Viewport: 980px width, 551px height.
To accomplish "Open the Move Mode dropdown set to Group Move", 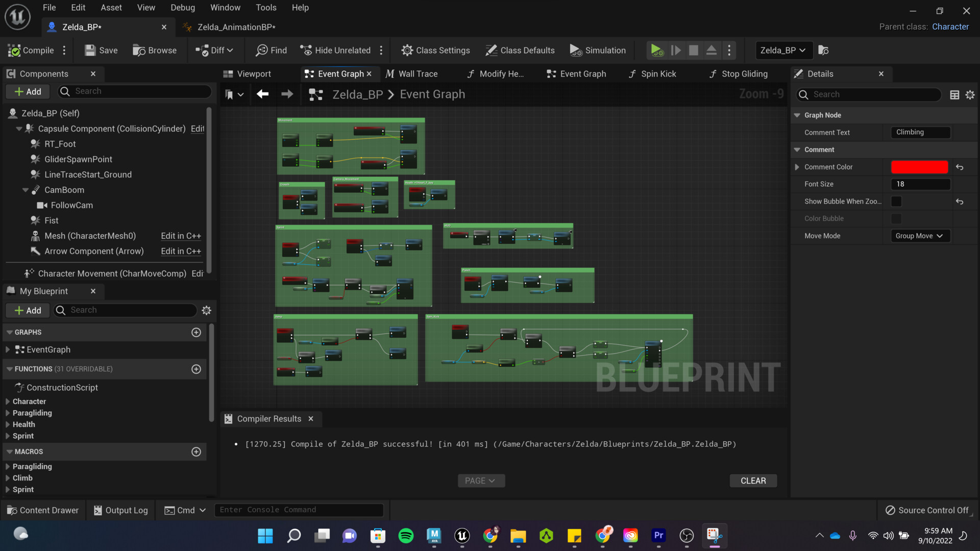I will (919, 236).
